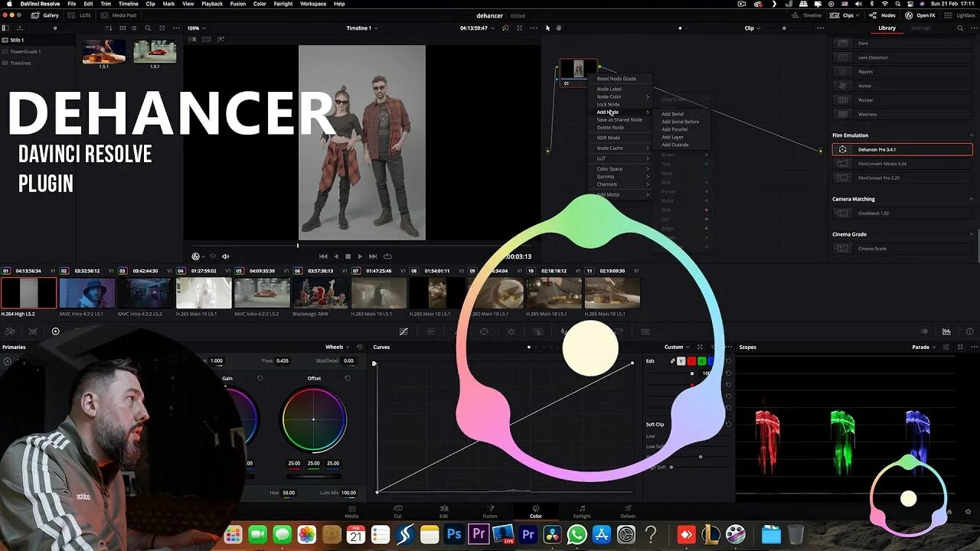Viewport: 980px width, 551px height.
Task: Reset the Offset color wheel
Action: point(348,378)
